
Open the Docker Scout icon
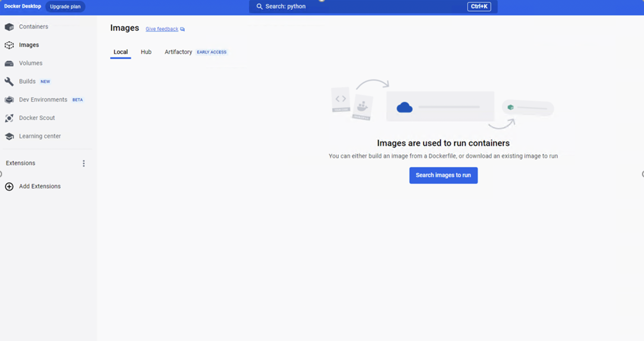click(x=9, y=118)
